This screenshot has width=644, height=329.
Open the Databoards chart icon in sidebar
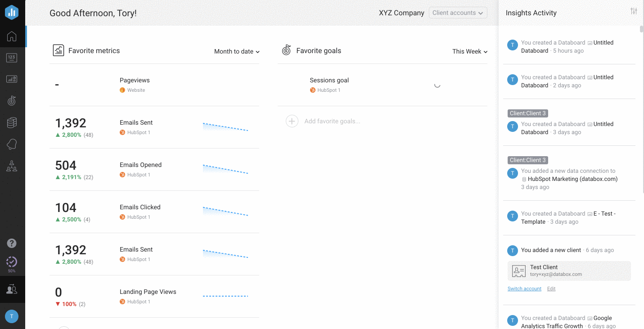(x=12, y=78)
